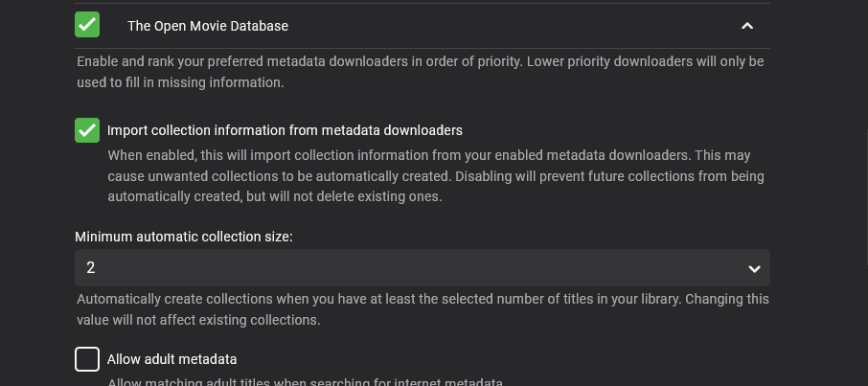The height and width of the screenshot is (386, 868).
Task: Enable the Allow adult metadata checkbox
Action: tap(87, 359)
